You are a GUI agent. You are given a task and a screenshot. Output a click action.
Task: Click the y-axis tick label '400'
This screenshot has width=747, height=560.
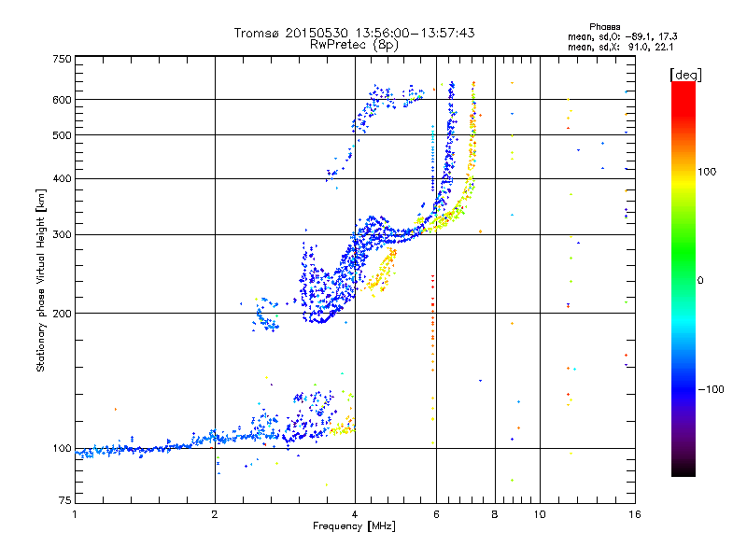click(x=62, y=178)
